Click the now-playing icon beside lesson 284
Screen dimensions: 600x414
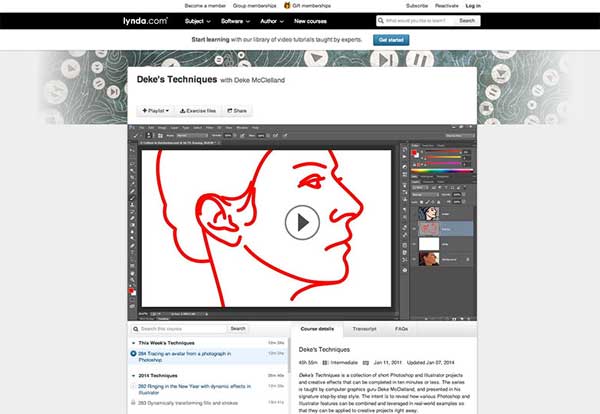click(x=133, y=354)
